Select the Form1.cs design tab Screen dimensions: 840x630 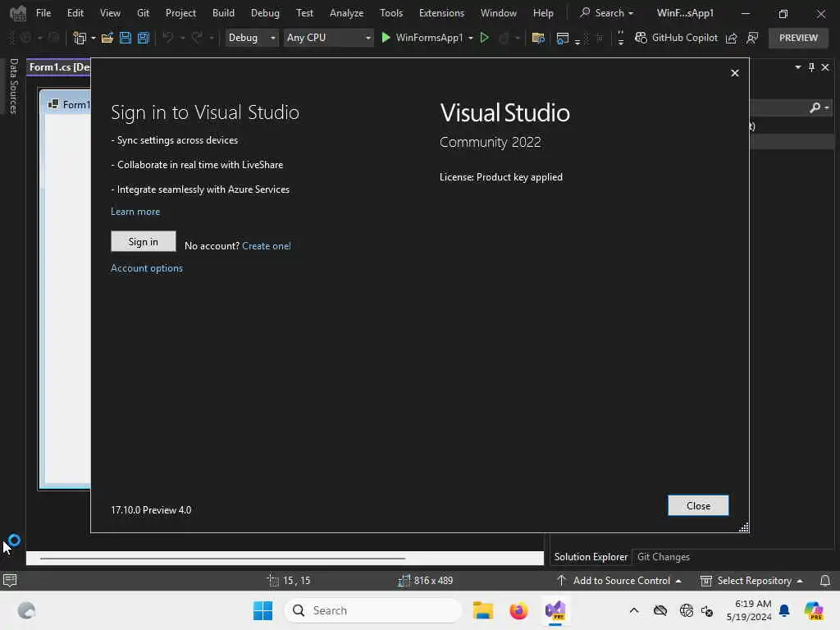point(59,67)
